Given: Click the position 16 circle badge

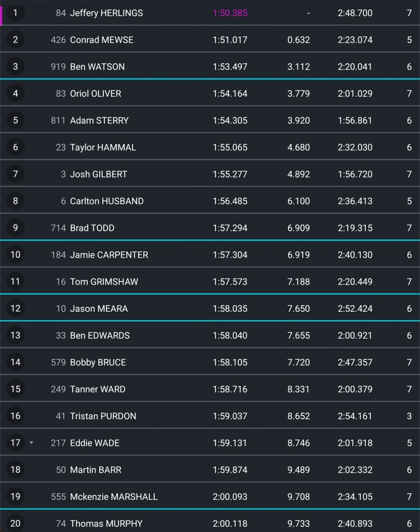Looking at the screenshot, I should [x=16, y=416].
